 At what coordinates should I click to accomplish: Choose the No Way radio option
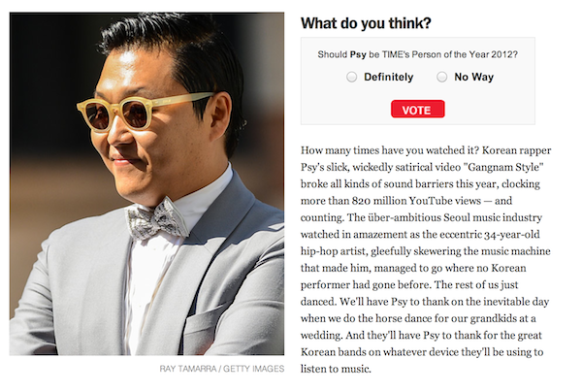tap(441, 77)
